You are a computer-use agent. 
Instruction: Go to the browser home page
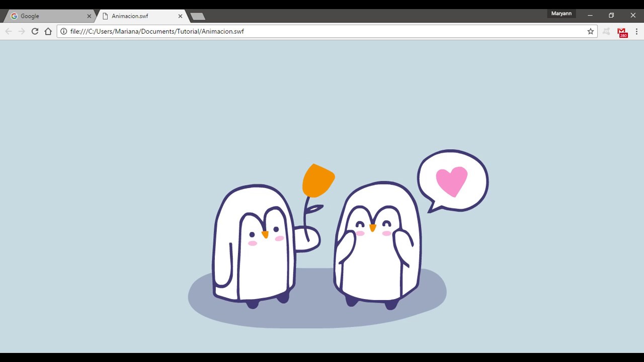point(48,31)
